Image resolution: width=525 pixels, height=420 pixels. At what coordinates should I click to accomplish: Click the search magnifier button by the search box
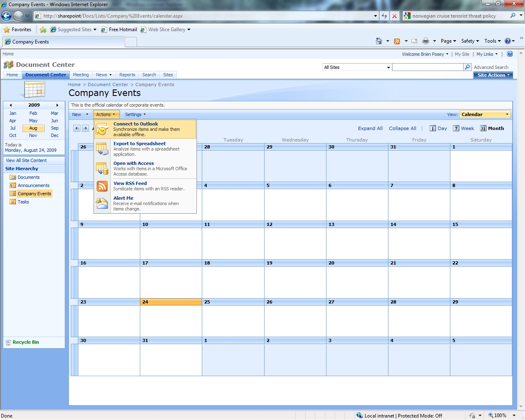(467, 67)
